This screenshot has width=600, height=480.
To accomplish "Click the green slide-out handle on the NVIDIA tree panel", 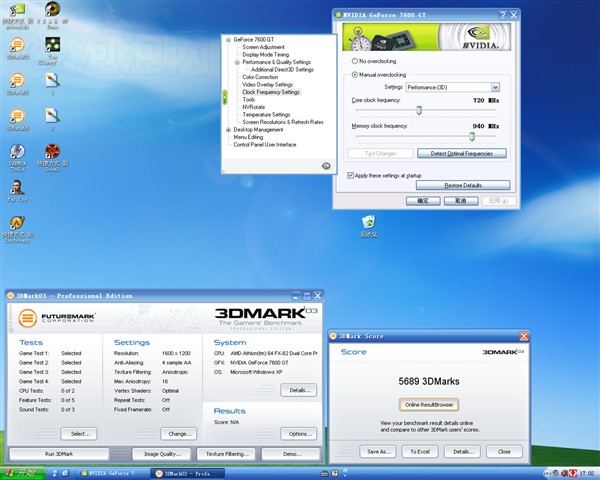I will pyautogui.click(x=225, y=97).
